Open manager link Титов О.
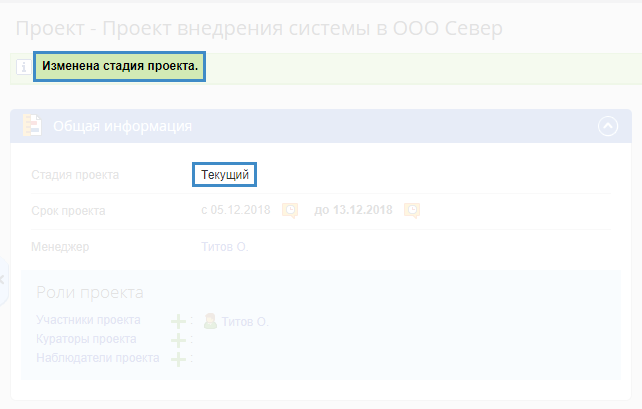 tap(224, 246)
